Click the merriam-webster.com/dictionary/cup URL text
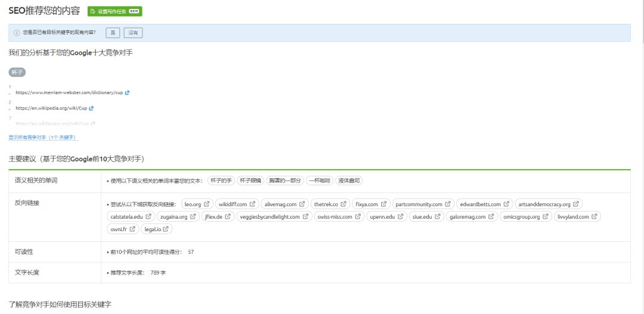This screenshot has height=314, width=644. (x=69, y=93)
